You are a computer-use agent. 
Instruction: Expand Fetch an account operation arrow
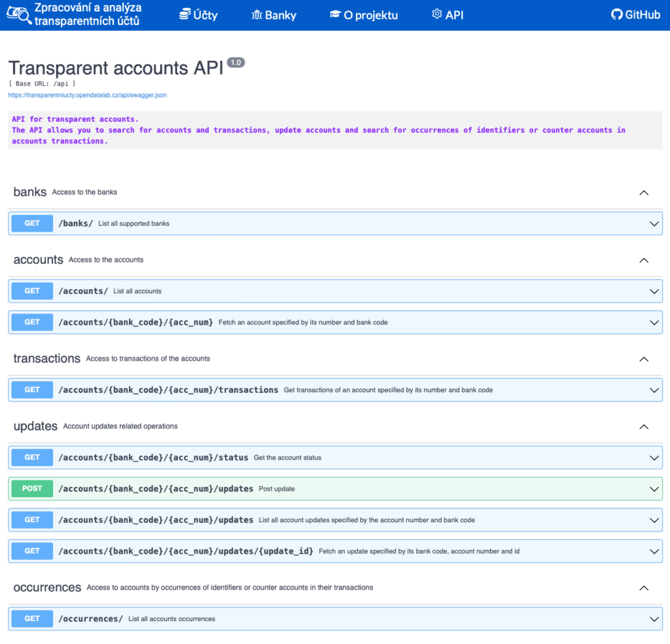[x=654, y=323]
